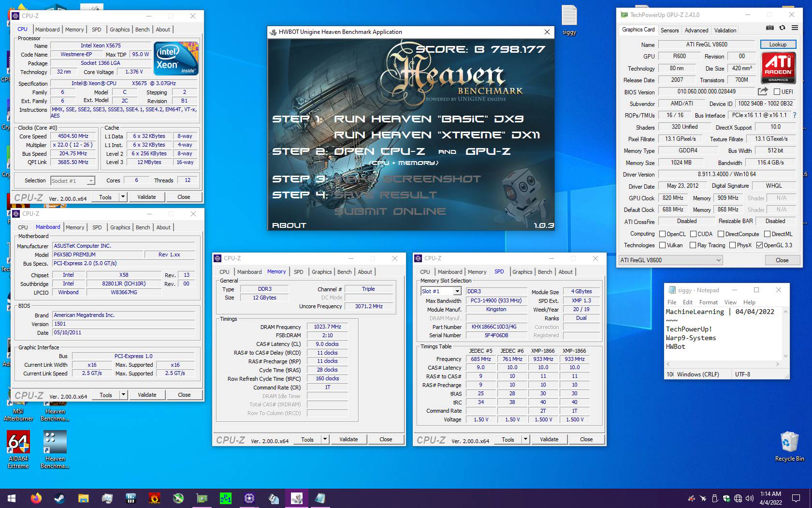Viewport: 812px width, 508px height.
Task: Click the GPU-Z refresh icon
Action: 782,28
